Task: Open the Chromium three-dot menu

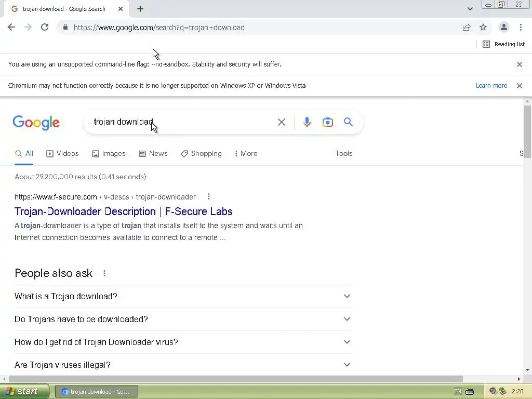Action: 521,27
